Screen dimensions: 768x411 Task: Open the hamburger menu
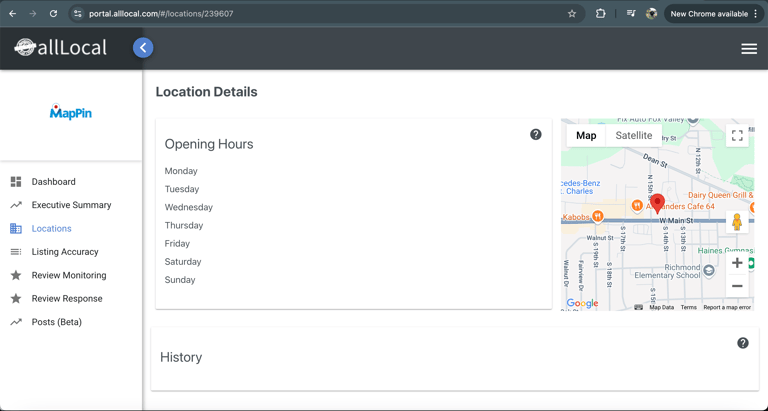pyautogui.click(x=749, y=48)
